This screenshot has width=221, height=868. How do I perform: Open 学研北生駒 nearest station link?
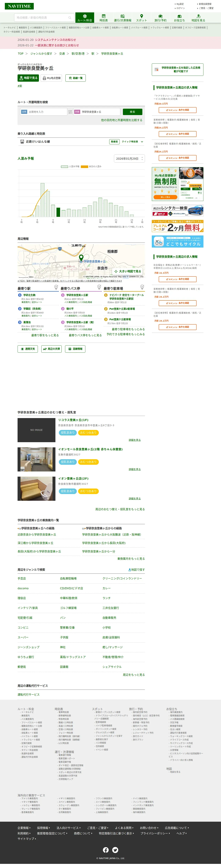pyautogui.click(x=29, y=295)
